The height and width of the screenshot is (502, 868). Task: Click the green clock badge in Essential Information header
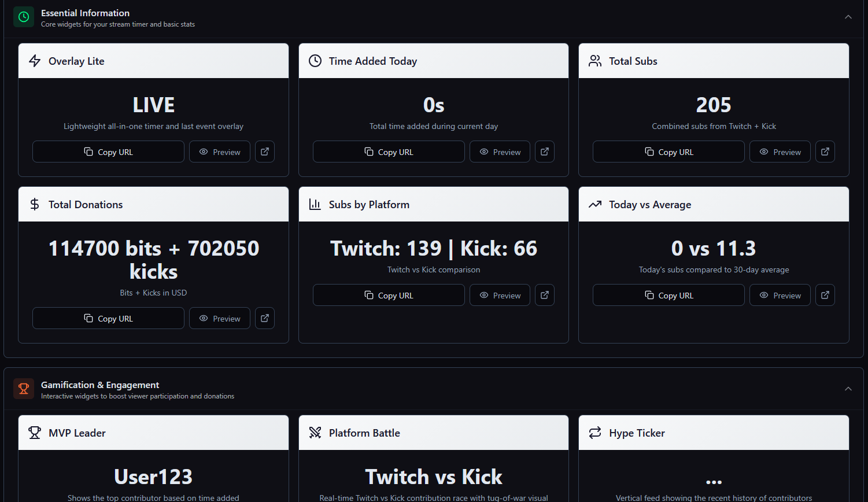(24, 17)
